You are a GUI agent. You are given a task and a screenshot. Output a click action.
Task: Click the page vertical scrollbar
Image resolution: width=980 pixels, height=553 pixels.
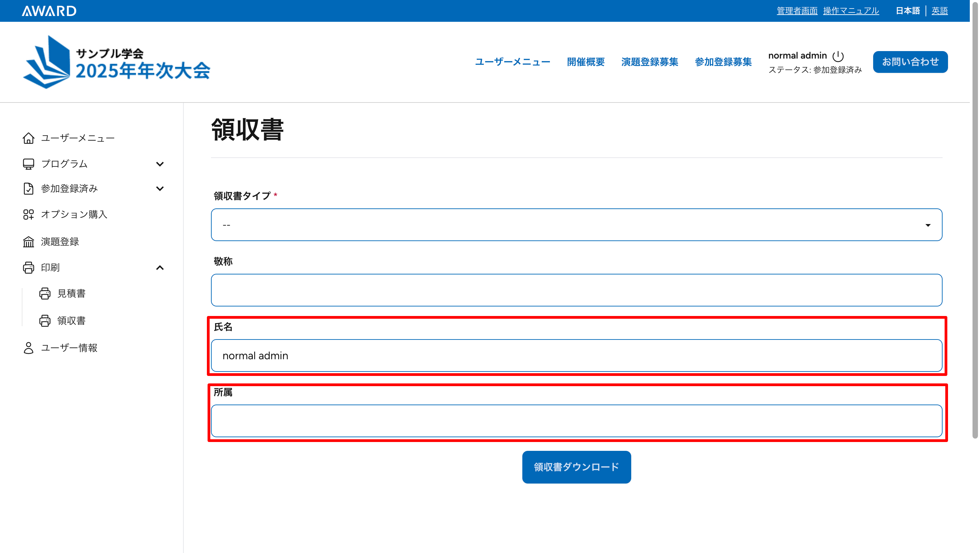[x=975, y=221]
